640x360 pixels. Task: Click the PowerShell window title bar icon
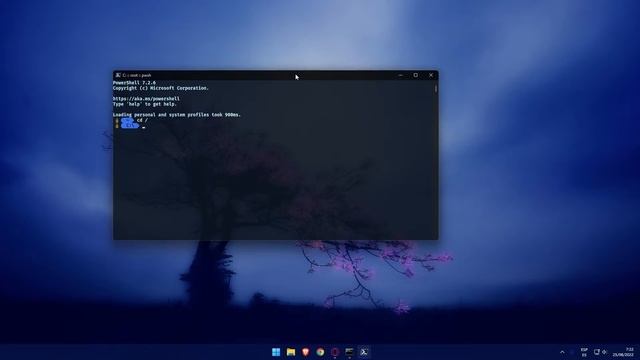coord(118,75)
